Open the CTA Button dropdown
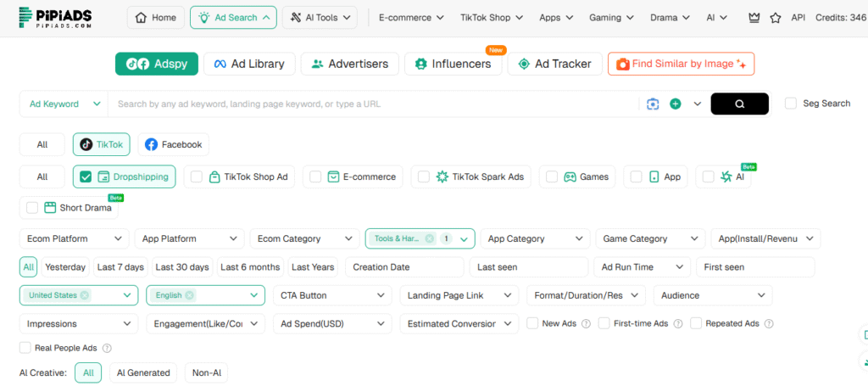The width and height of the screenshot is (868, 392). 332,295
